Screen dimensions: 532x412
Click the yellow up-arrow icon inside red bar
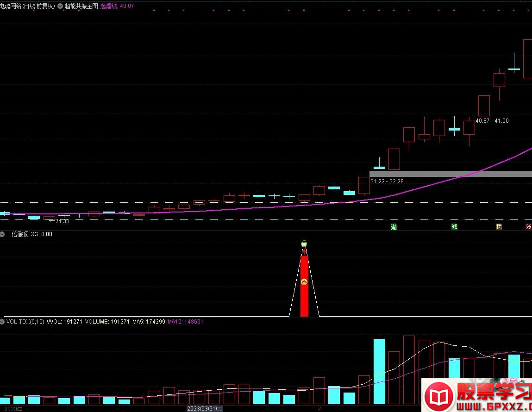pyautogui.click(x=304, y=282)
